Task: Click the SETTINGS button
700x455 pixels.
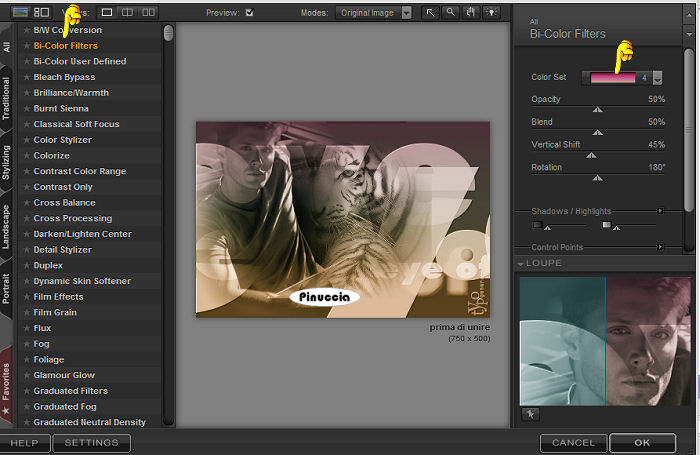Action: tap(91, 442)
